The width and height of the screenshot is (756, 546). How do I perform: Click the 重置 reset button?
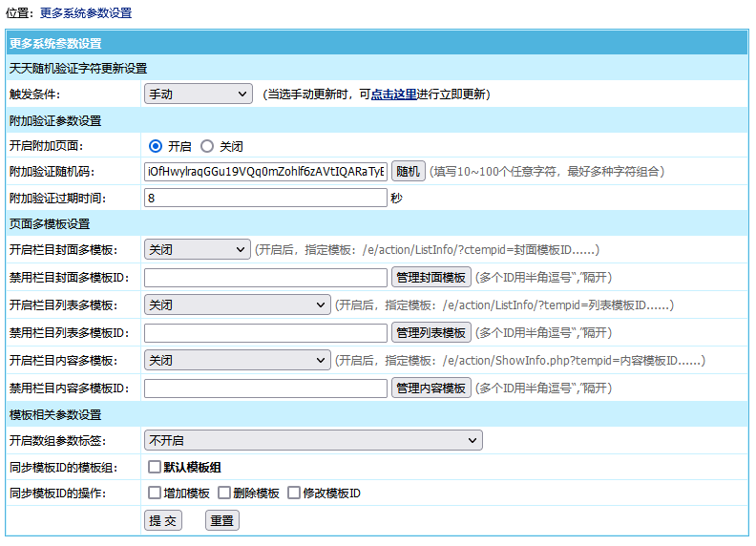tap(222, 521)
